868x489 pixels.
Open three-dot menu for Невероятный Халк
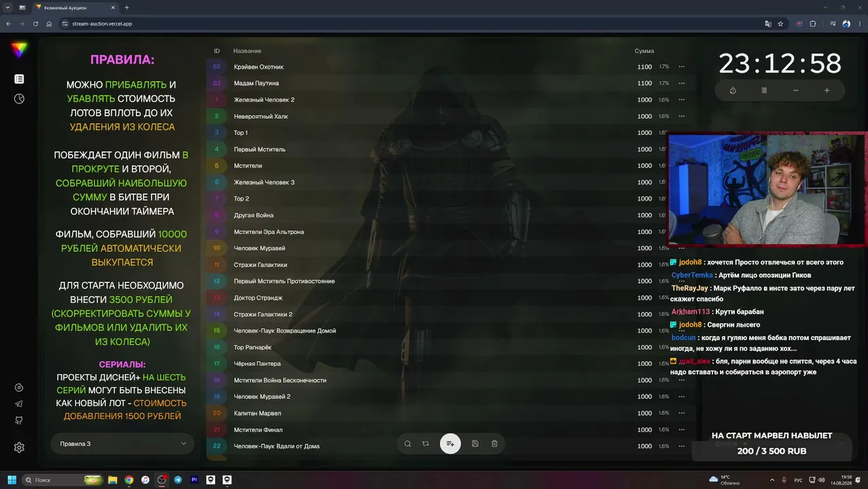682,116
